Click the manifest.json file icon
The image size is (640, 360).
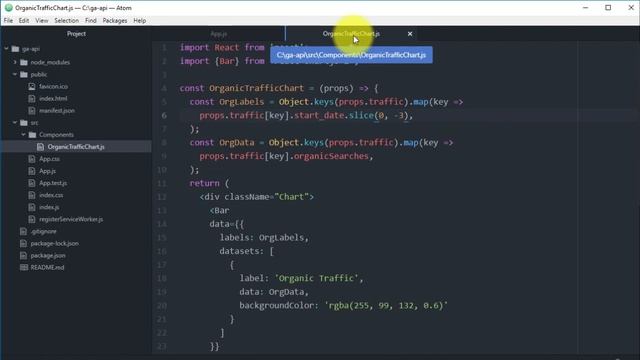click(32, 111)
